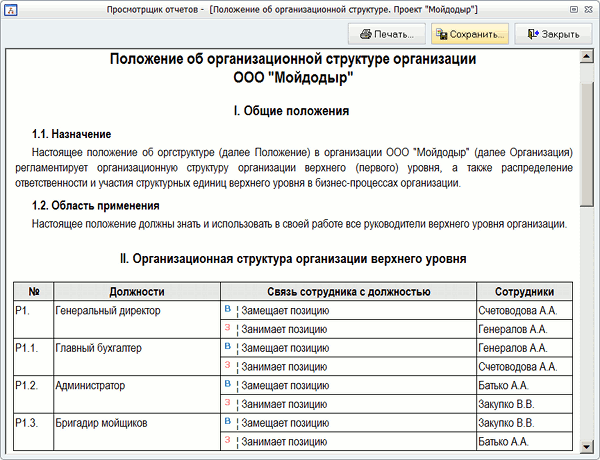Click blue 'В' icon in Главный бухгалтер row
The width and height of the screenshot is (600, 460).
(x=228, y=347)
